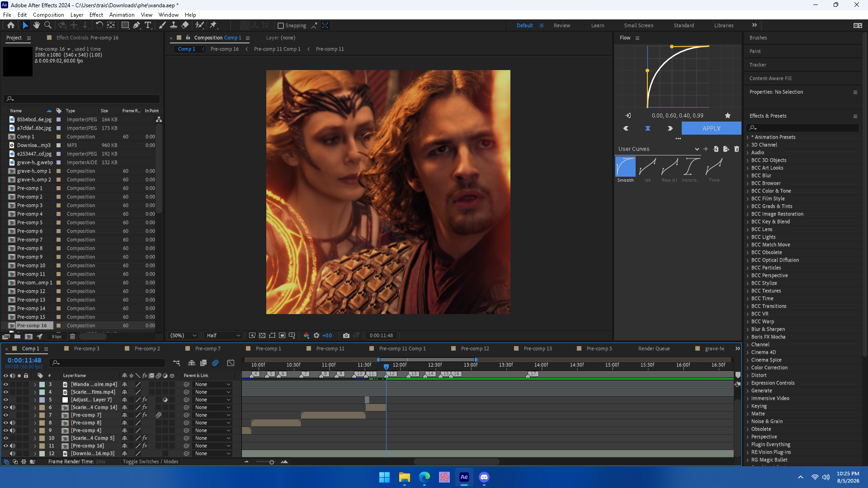868x488 pixels.
Task: Open the Composition menu
Action: point(48,14)
